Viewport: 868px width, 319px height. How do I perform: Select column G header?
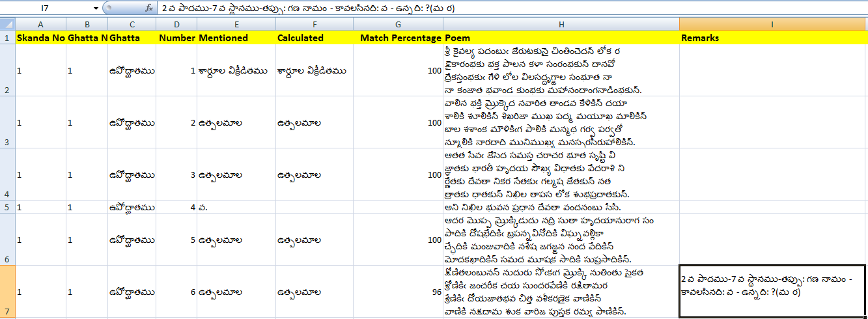point(398,24)
